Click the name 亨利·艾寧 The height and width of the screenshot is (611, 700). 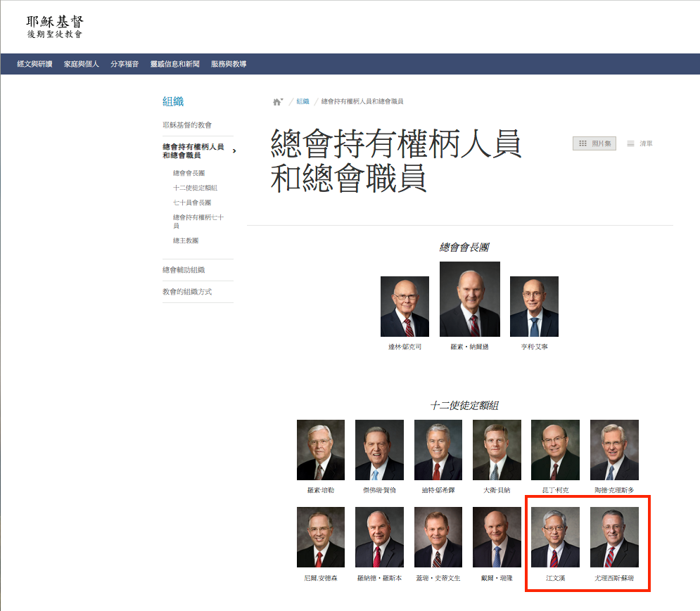(535, 347)
